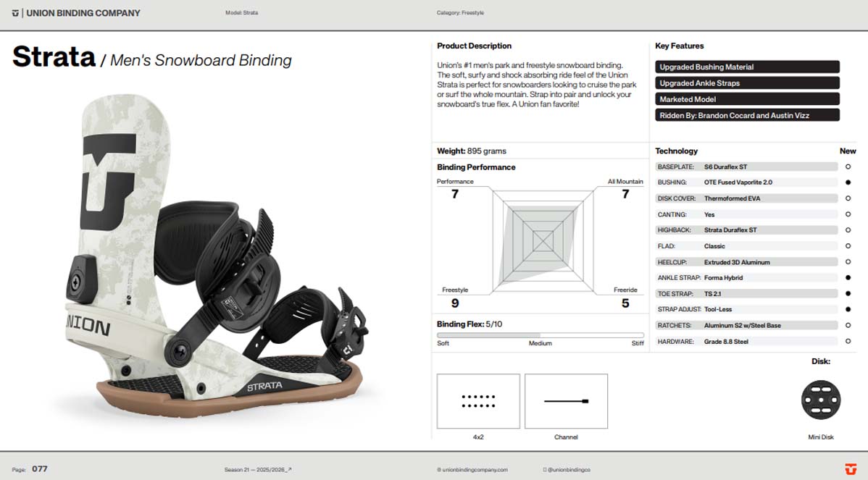Toggle the New indicator for Bushing row
Screen dimensions: 868x480
pyautogui.click(x=848, y=182)
